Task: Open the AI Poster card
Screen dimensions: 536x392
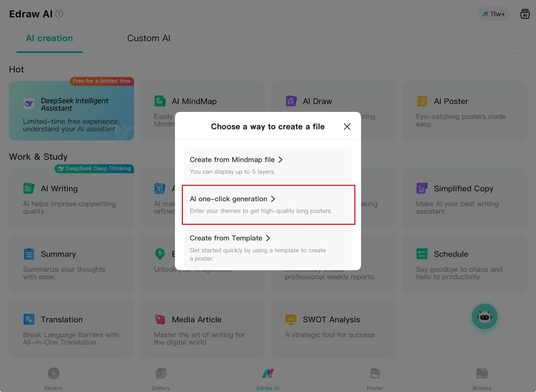Action: click(x=464, y=111)
